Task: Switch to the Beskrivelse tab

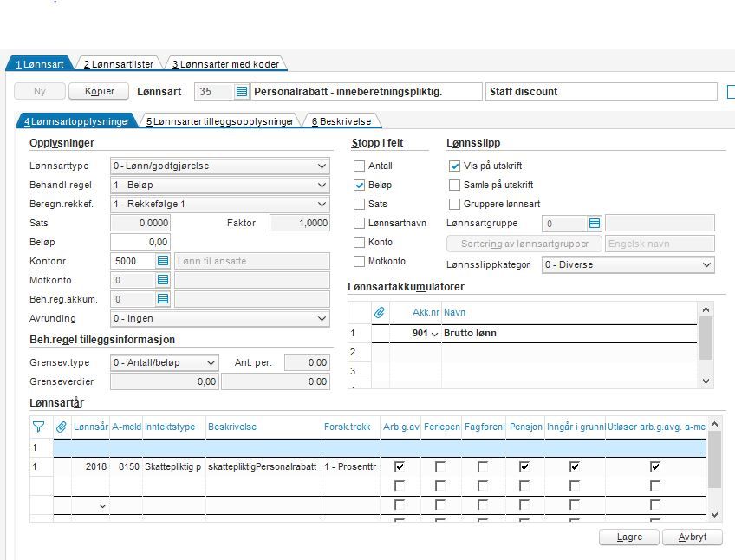Action: point(341,121)
